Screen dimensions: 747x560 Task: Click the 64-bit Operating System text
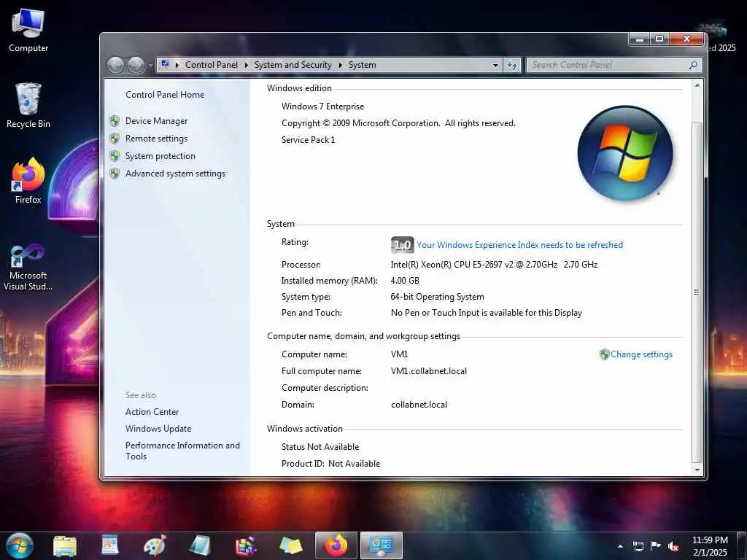(x=437, y=297)
